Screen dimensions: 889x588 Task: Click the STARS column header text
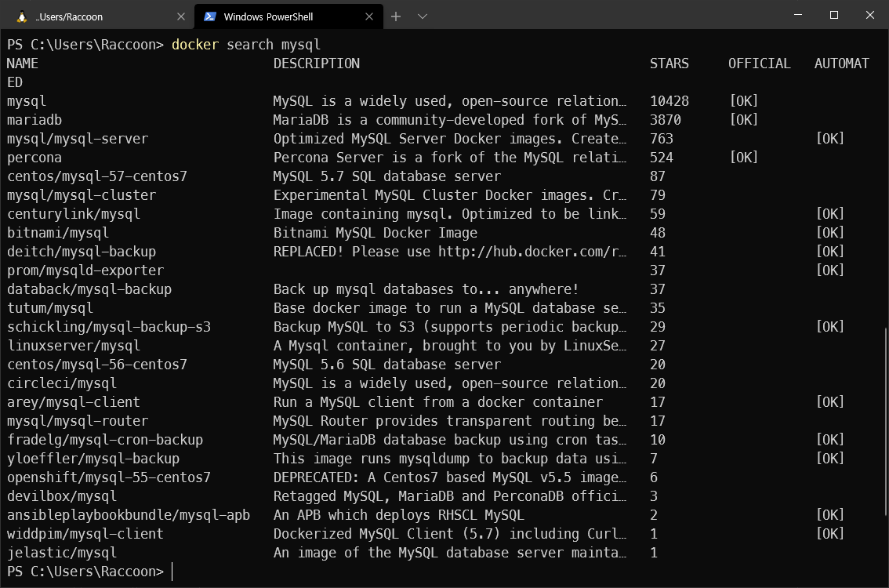pyautogui.click(x=669, y=63)
